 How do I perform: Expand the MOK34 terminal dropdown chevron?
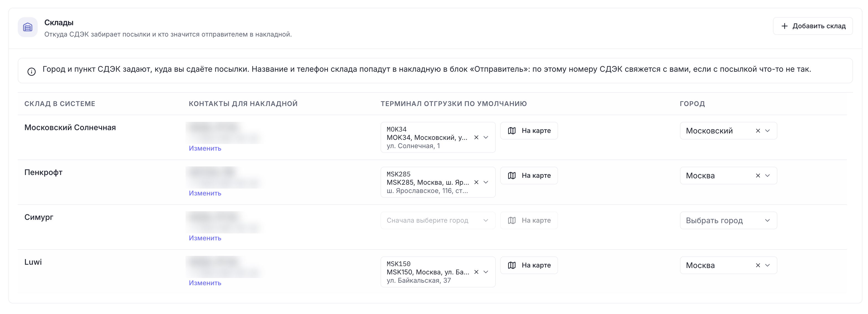coord(486,137)
